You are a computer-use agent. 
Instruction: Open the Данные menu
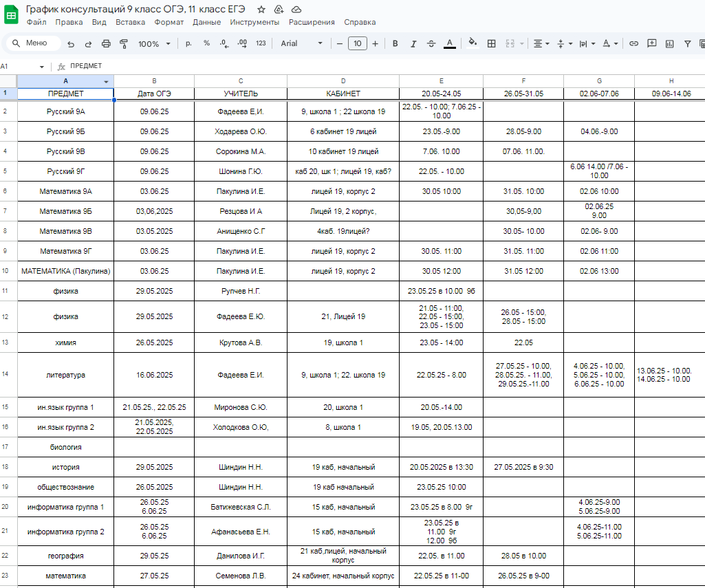pos(206,22)
